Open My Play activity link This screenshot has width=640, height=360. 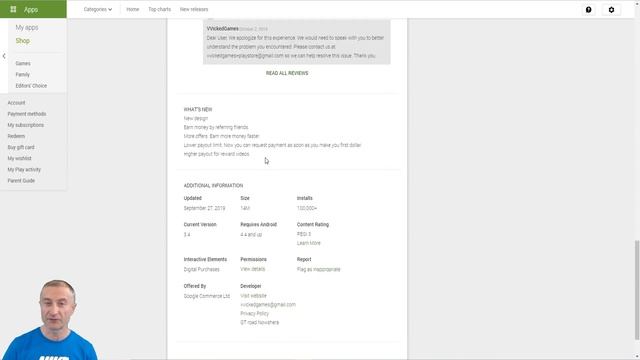pos(24,169)
